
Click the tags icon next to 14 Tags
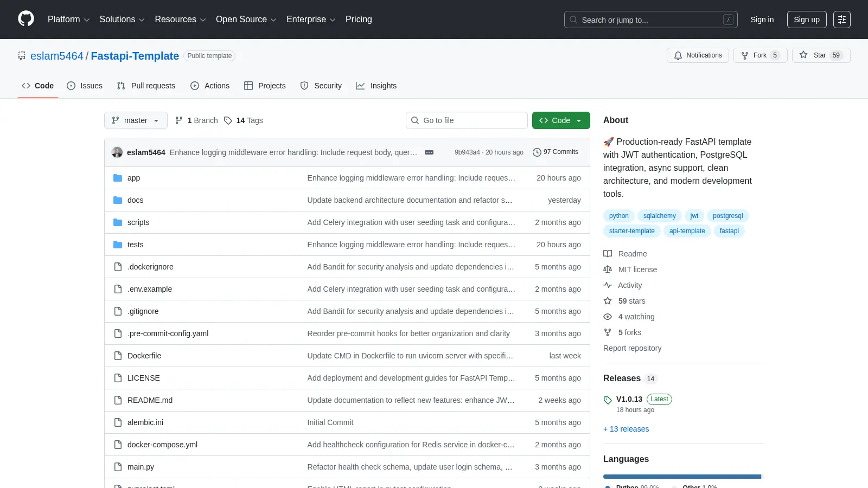[x=228, y=120]
